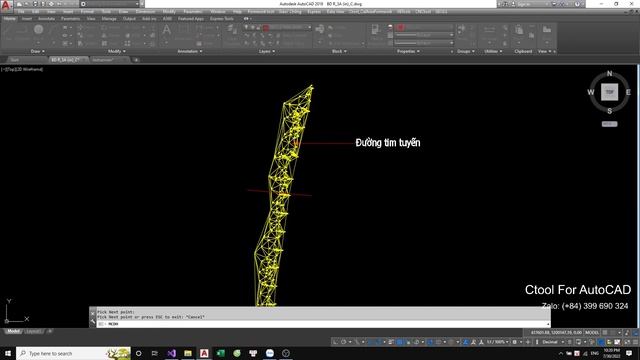The height and width of the screenshot is (360, 640).
Task: Open the WCS dropdown below ViewCube
Action: tap(609, 124)
